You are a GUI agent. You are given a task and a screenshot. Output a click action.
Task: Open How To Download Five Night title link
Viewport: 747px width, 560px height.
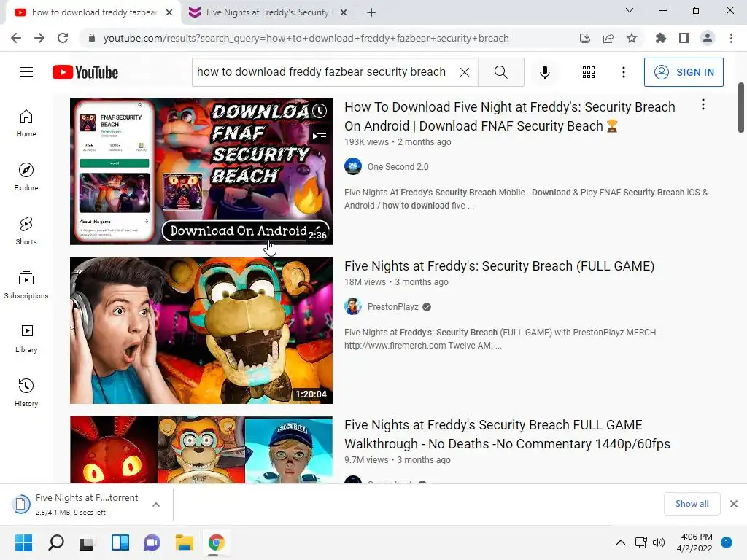click(x=510, y=116)
